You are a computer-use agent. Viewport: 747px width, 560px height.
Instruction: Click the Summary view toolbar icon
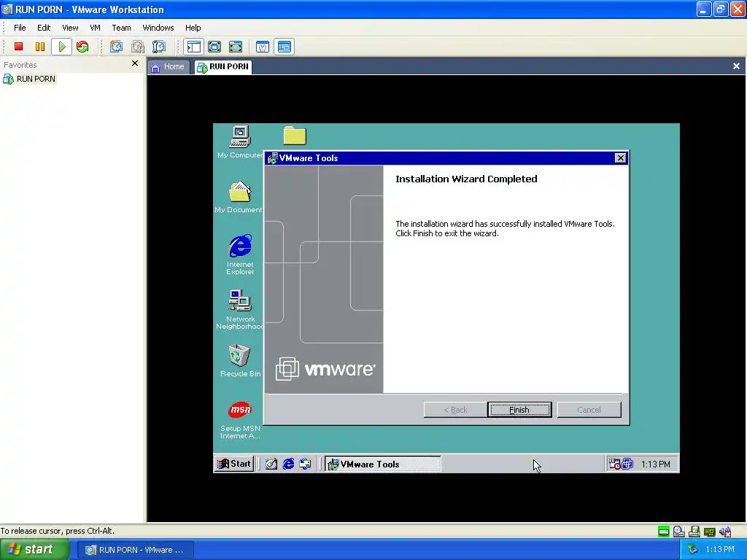coord(263,47)
